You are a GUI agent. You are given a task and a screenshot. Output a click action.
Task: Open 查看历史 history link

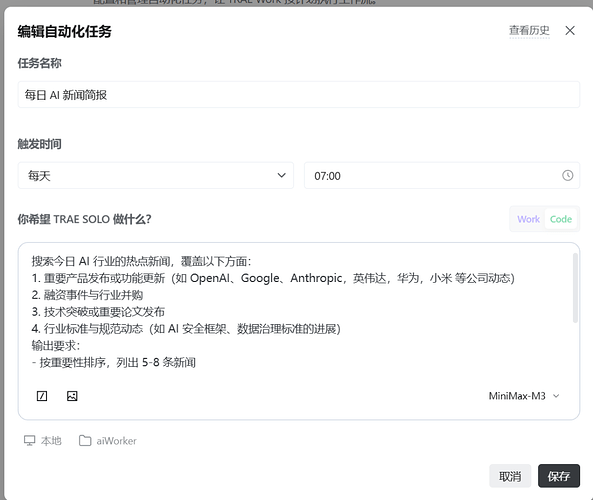click(529, 31)
